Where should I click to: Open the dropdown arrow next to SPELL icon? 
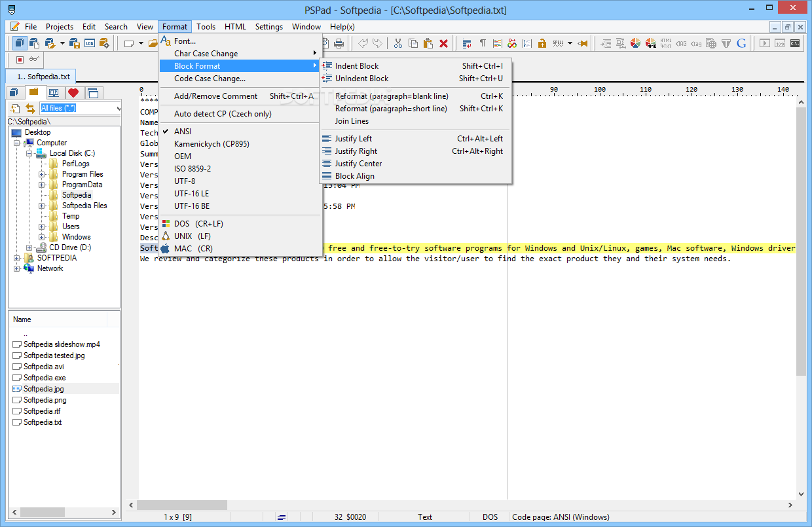(x=570, y=43)
